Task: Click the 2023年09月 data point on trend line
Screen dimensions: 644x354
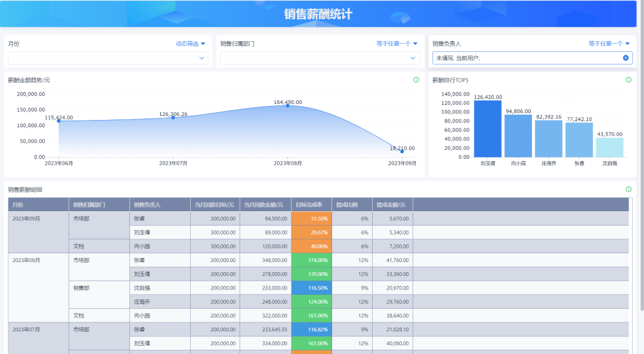Action: (402, 152)
